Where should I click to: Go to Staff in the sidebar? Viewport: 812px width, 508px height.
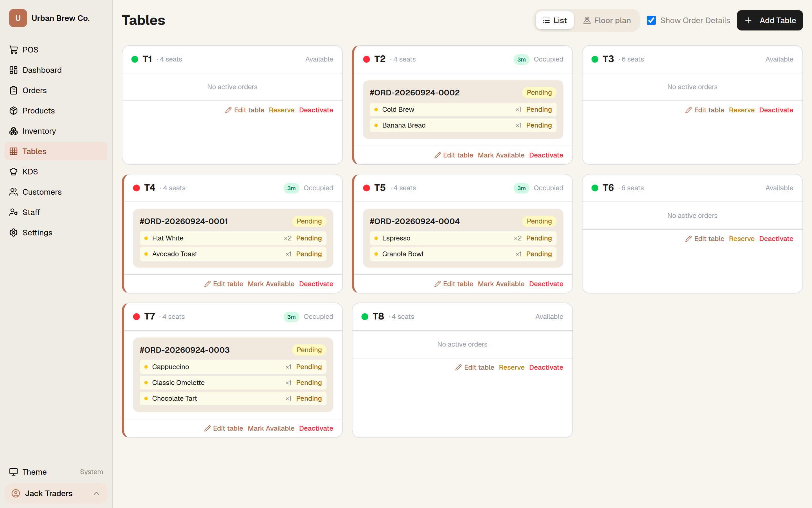pyautogui.click(x=56, y=212)
